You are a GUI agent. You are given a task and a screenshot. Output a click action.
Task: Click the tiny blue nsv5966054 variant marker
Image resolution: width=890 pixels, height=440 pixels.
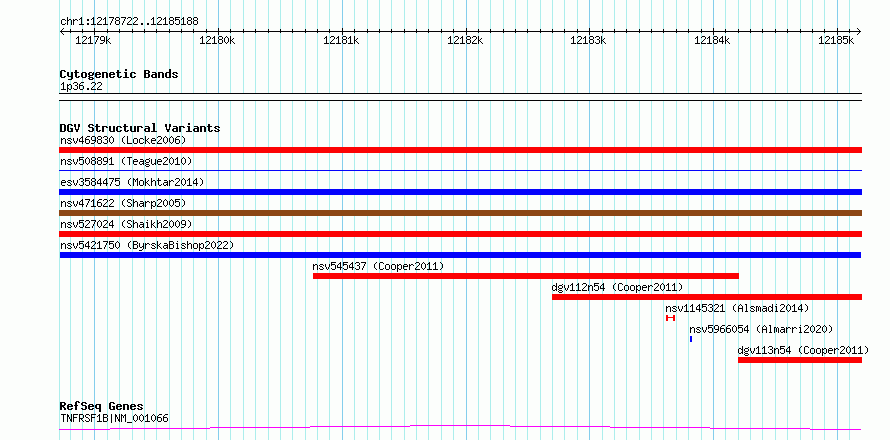pos(691,339)
